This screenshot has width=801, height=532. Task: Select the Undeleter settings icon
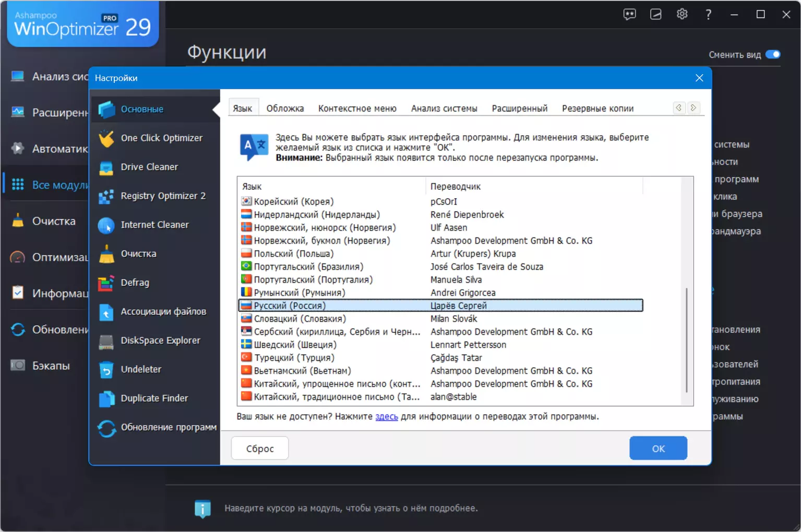pos(106,370)
